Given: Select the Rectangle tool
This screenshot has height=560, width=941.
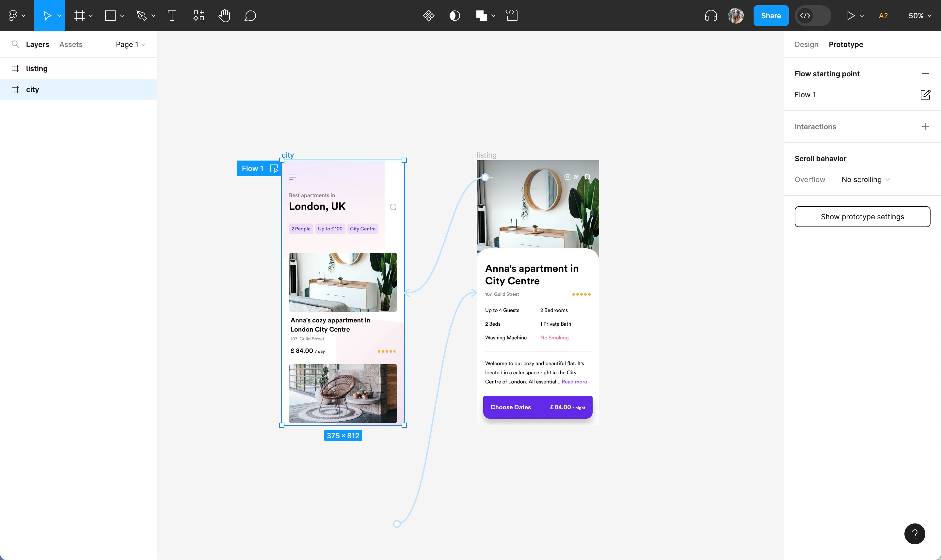Looking at the screenshot, I should click(x=110, y=15).
